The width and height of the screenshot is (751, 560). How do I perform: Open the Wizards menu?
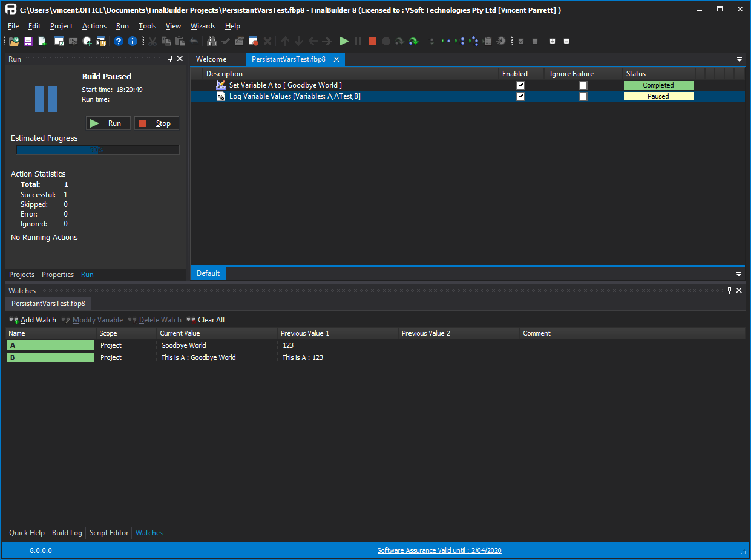click(203, 26)
